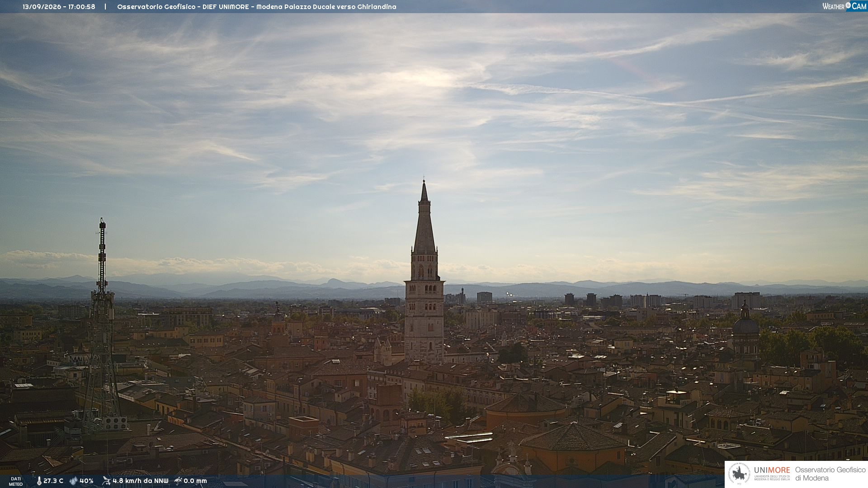Select the 40% humidity value
Viewport: 868px width, 488px height.
point(86,481)
